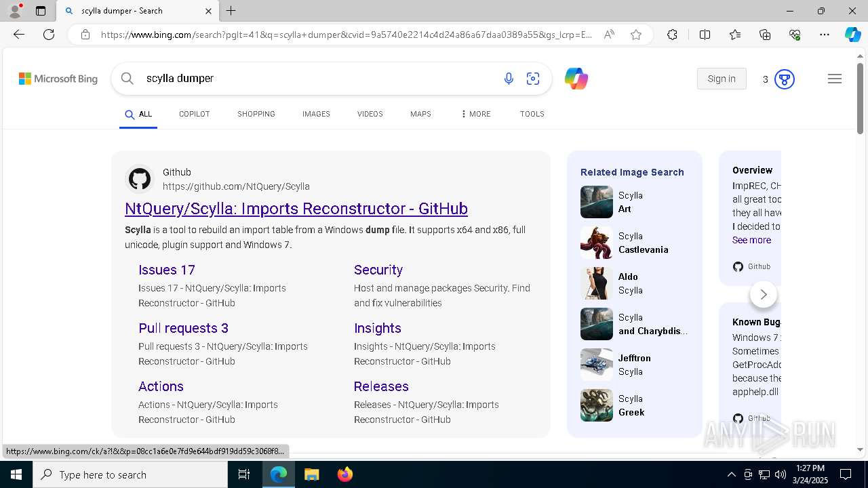The image size is (868, 488).
Task: Click the Sign in button
Action: click(x=722, y=79)
